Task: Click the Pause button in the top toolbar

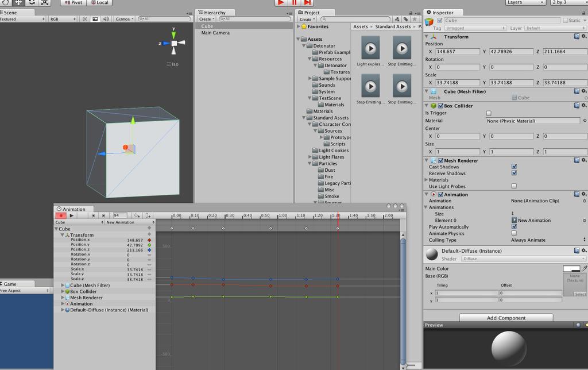Action: 294,2
